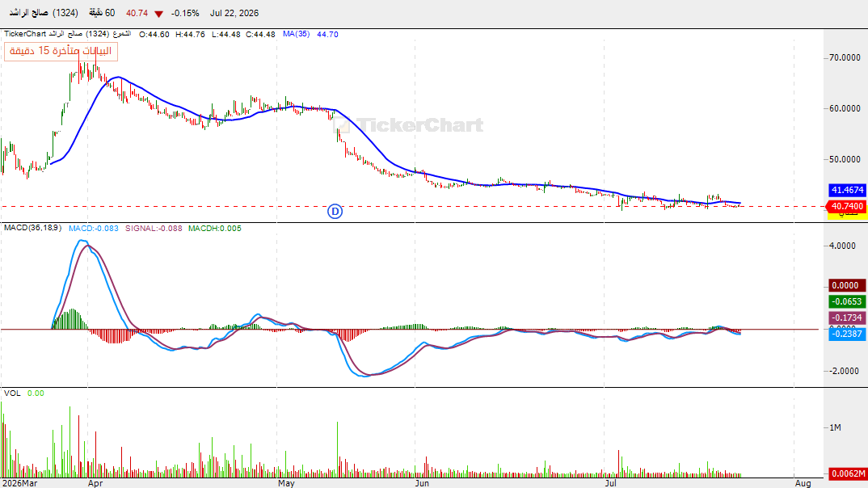868x488 pixels.
Task: Click the purple -0.1734 signal value tag
Action: pyautogui.click(x=847, y=318)
